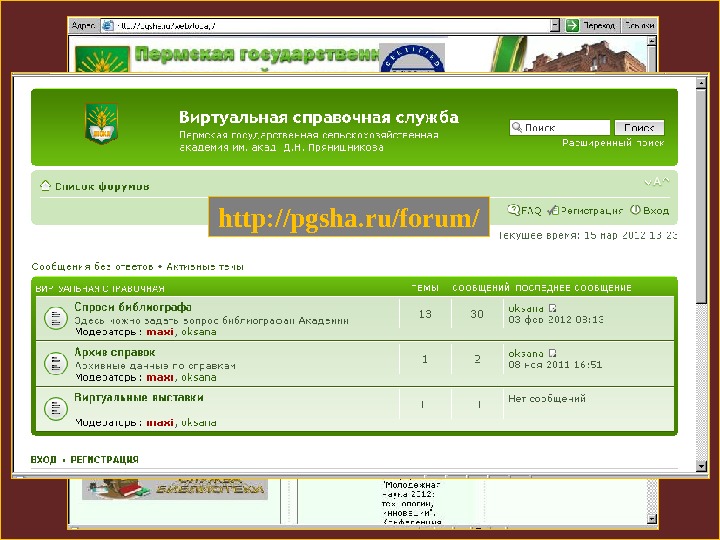
Task: Open moderator oksana in Архив справок row
Action: 198,377
